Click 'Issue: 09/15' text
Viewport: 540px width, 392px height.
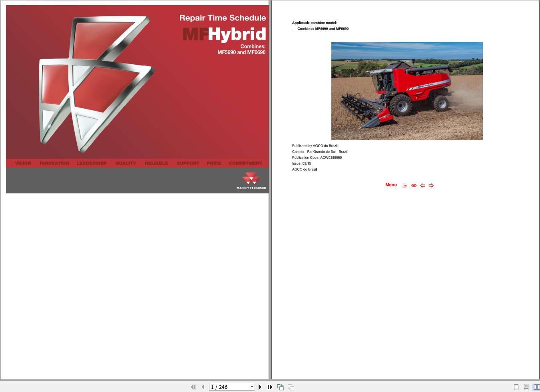[x=301, y=163]
